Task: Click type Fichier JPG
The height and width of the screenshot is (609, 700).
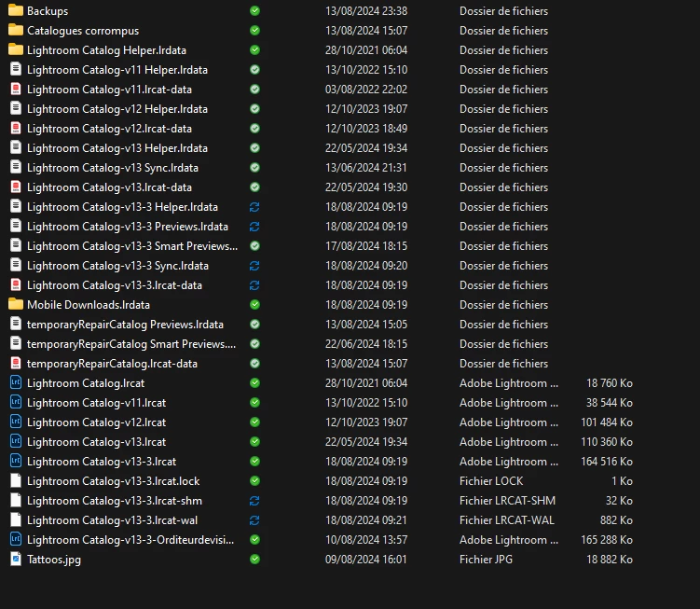Action: pos(486,560)
